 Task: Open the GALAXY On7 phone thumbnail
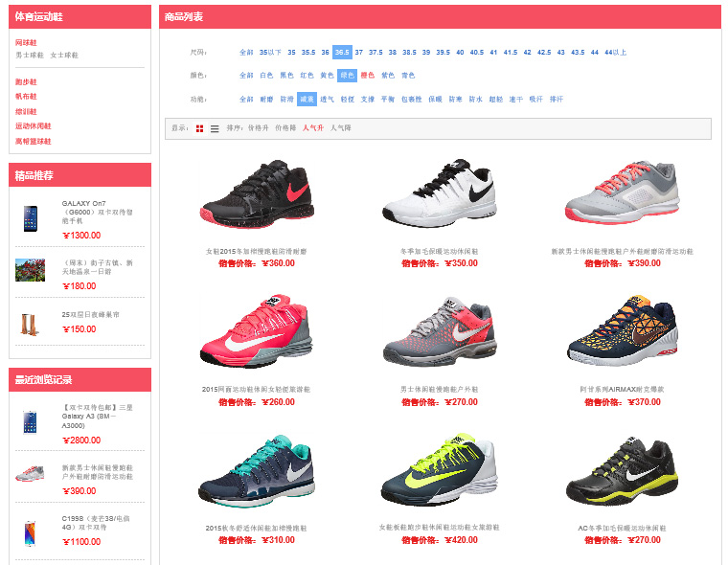tap(31, 218)
